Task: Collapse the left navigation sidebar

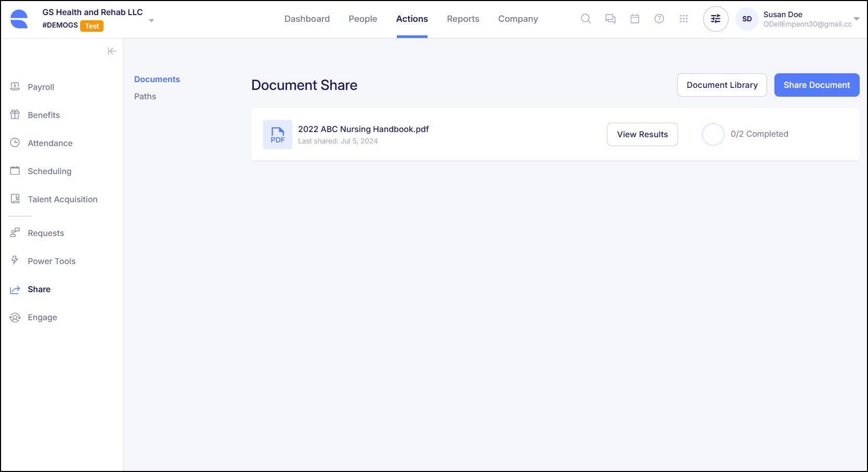Action: pos(112,51)
